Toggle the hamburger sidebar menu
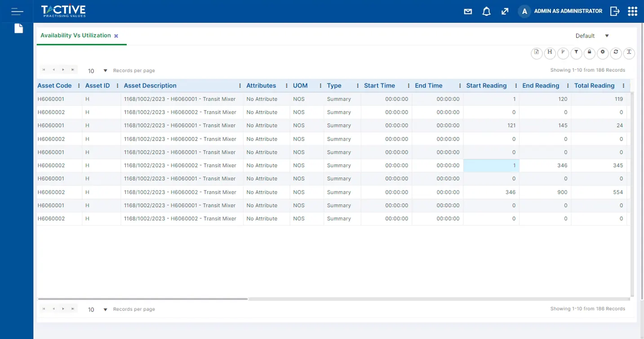 point(17,12)
